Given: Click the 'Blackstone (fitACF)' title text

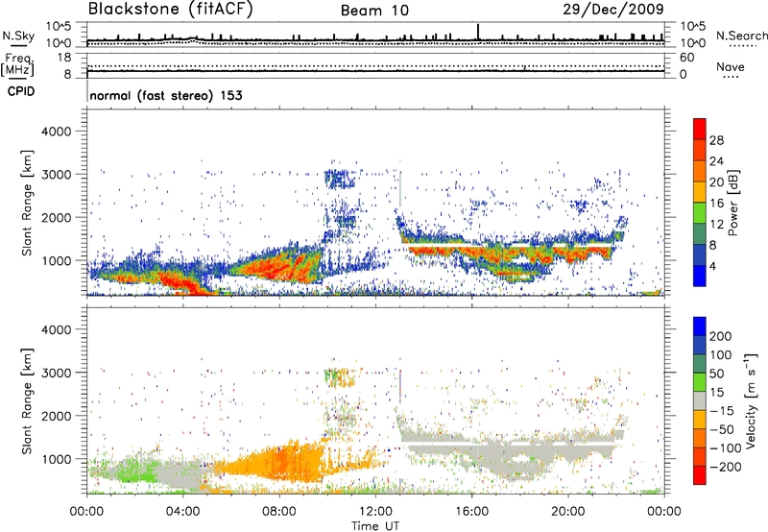Looking at the screenshot, I should 171,9.
